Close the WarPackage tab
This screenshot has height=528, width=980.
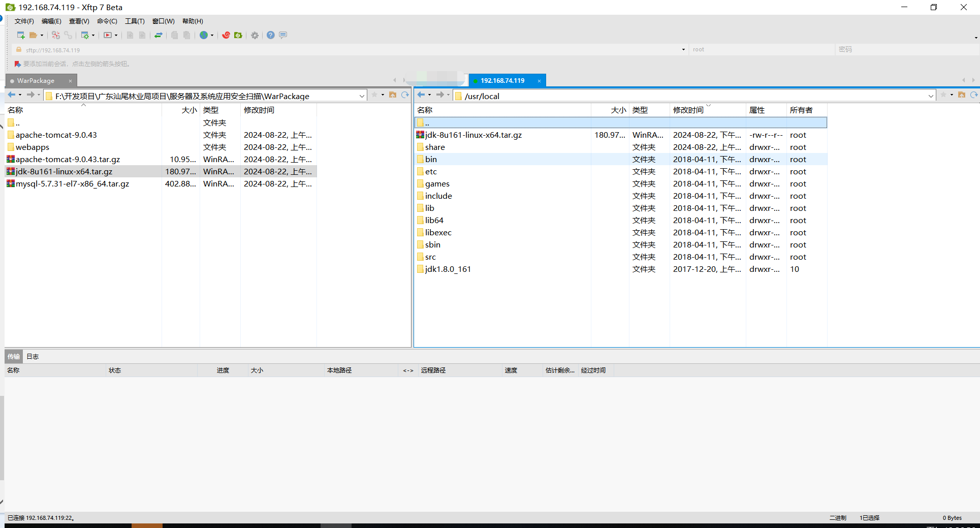click(70, 81)
